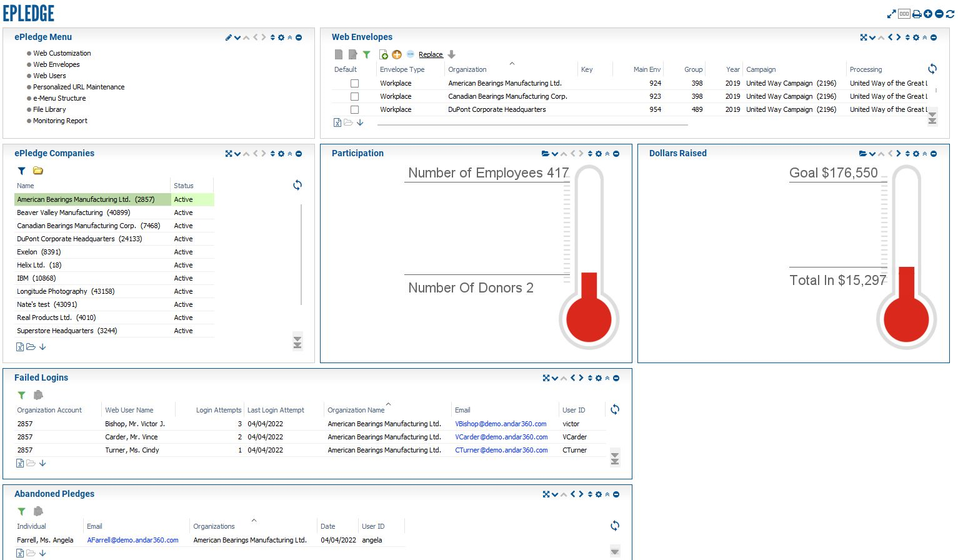Click the Replace link in Web Envelopes

(x=431, y=54)
